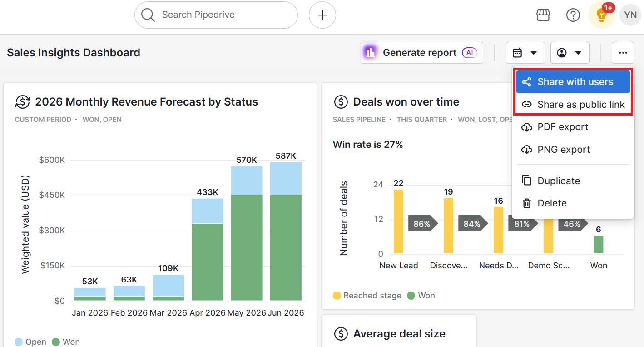The width and height of the screenshot is (644, 347).
Task: Open Average deal size report title
Action: [399, 334]
